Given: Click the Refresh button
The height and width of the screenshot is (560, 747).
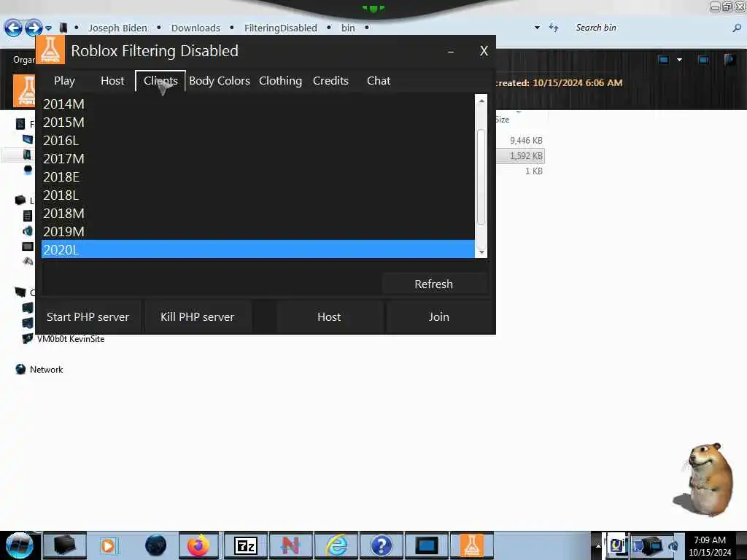Looking at the screenshot, I should (433, 284).
